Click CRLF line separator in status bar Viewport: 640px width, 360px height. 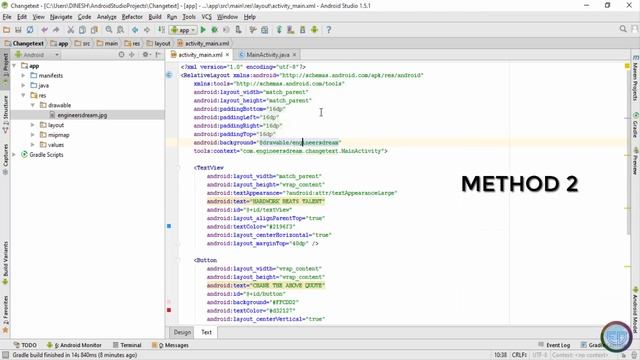click(x=519, y=355)
